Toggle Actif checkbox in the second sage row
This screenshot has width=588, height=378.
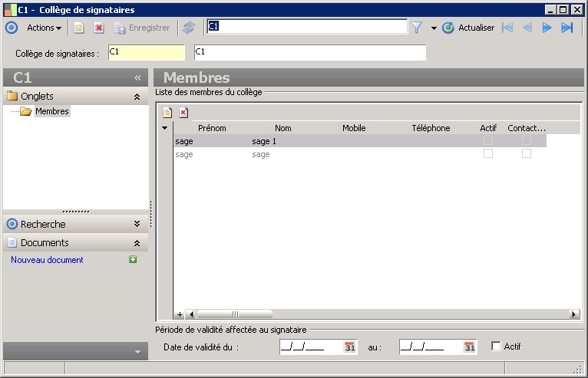[x=488, y=153]
